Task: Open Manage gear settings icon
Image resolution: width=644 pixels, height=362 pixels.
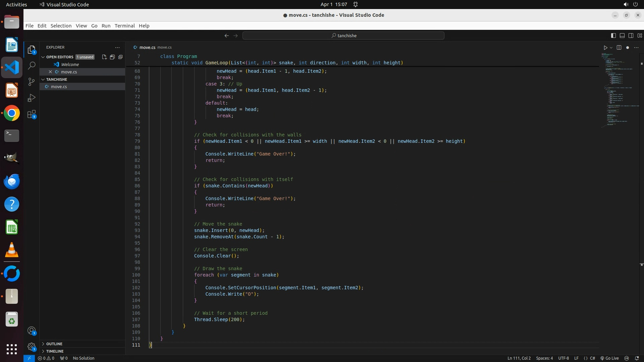Action: pyautogui.click(x=32, y=347)
